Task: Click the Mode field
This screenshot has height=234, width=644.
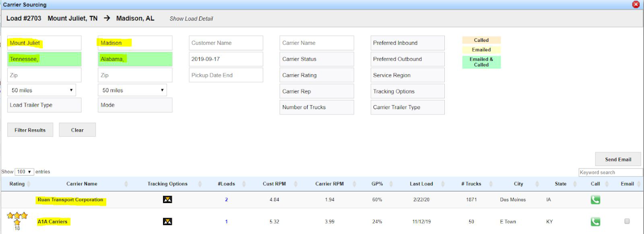Action: tap(135, 105)
